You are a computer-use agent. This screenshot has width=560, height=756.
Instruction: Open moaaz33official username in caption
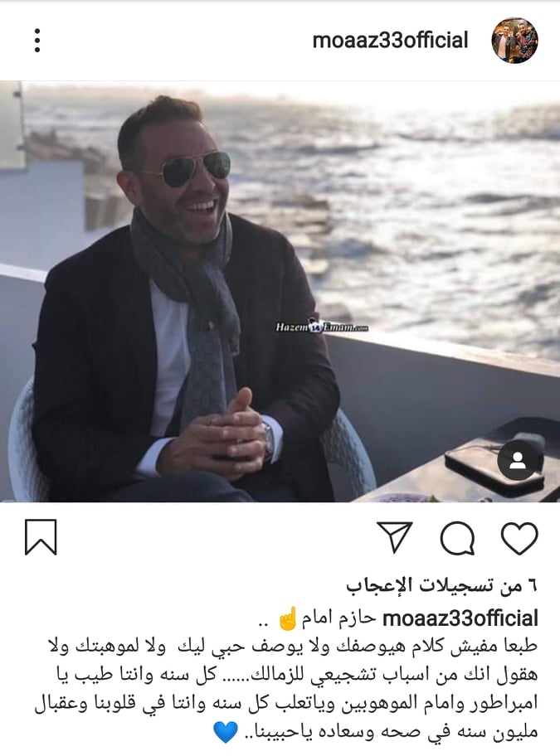click(460, 618)
